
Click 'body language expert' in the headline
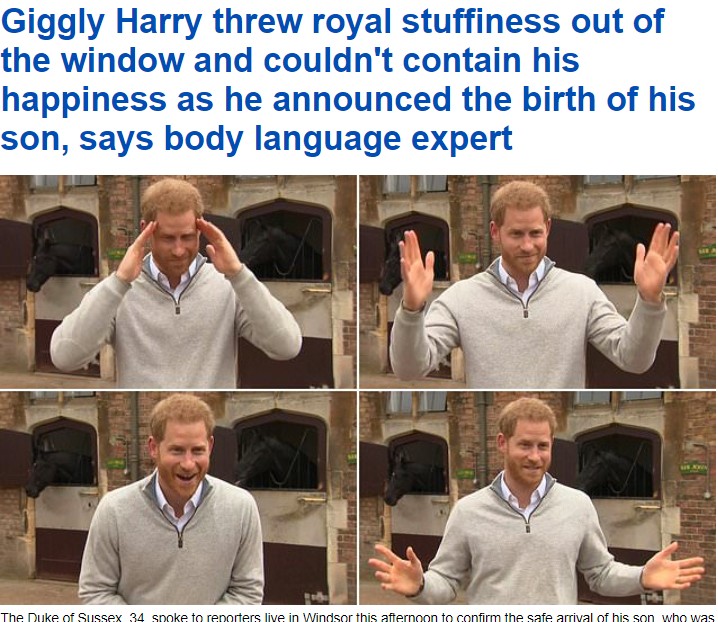pyautogui.click(x=338, y=138)
